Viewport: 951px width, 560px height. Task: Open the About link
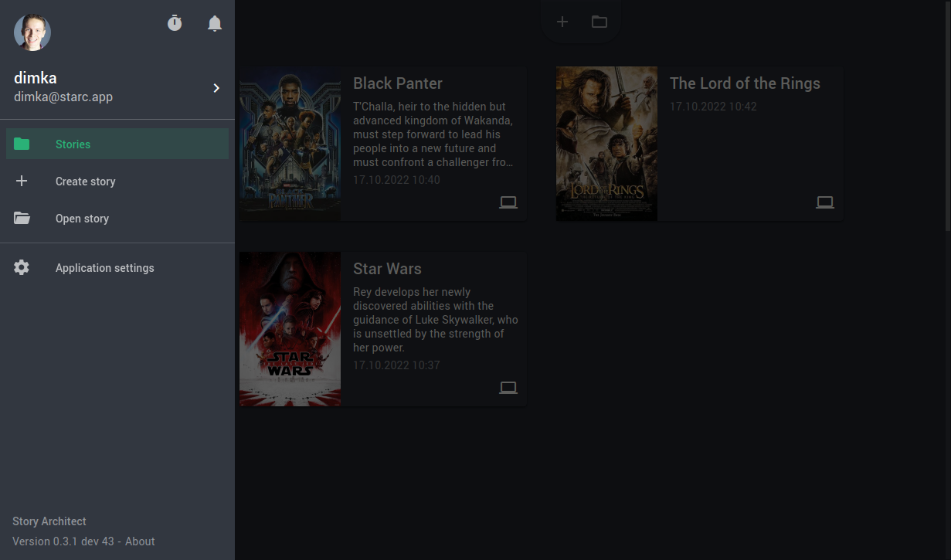pyautogui.click(x=140, y=541)
